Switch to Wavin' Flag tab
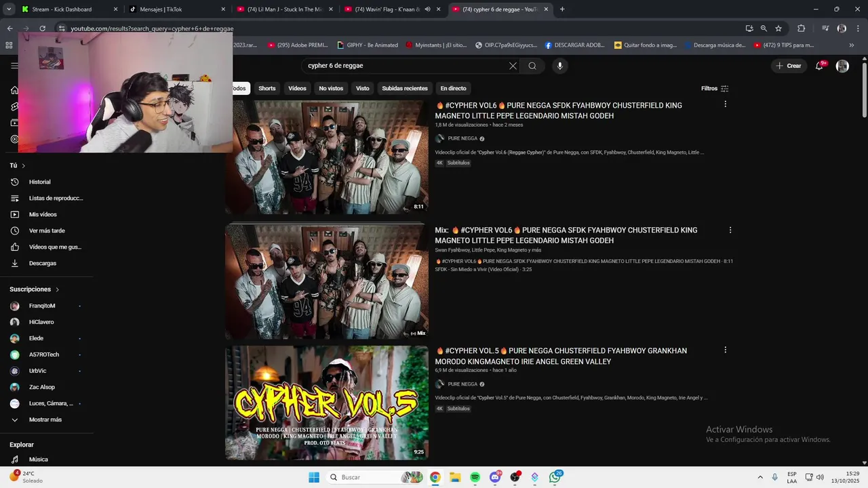Image resolution: width=868 pixels, height=488 pixels. click(392, 9)
